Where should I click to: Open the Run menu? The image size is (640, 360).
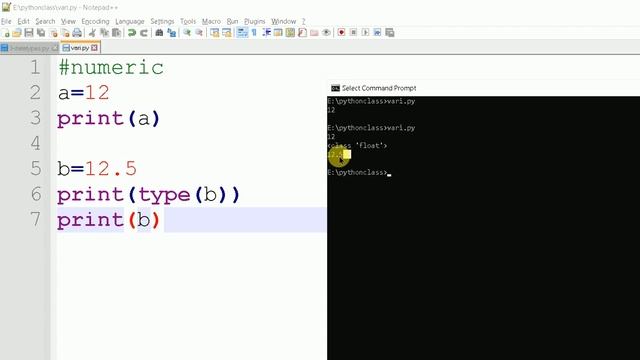point(232,21)
